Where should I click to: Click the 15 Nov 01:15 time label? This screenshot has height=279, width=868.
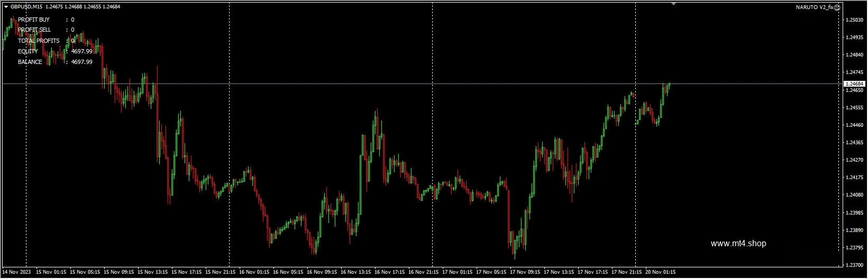[x=51, y=273]
